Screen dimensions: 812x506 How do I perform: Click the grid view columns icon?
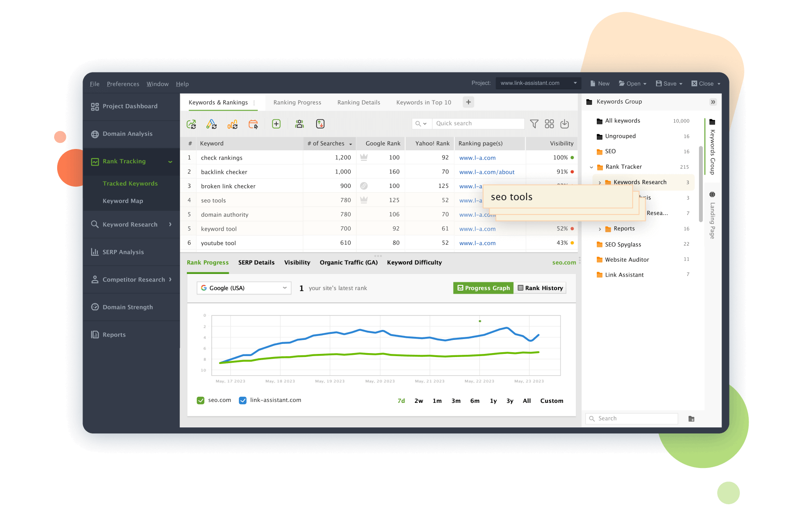(549, 124)
